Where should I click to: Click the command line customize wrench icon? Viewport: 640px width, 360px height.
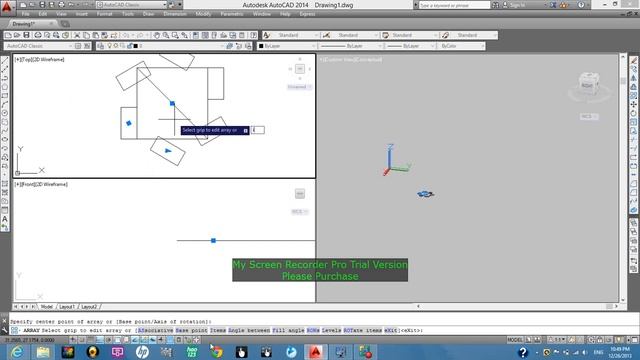pos(4,330)
